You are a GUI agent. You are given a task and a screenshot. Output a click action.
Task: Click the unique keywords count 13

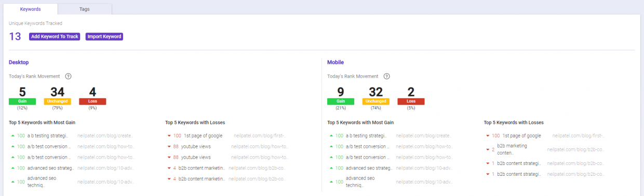[x=15, y=36]
